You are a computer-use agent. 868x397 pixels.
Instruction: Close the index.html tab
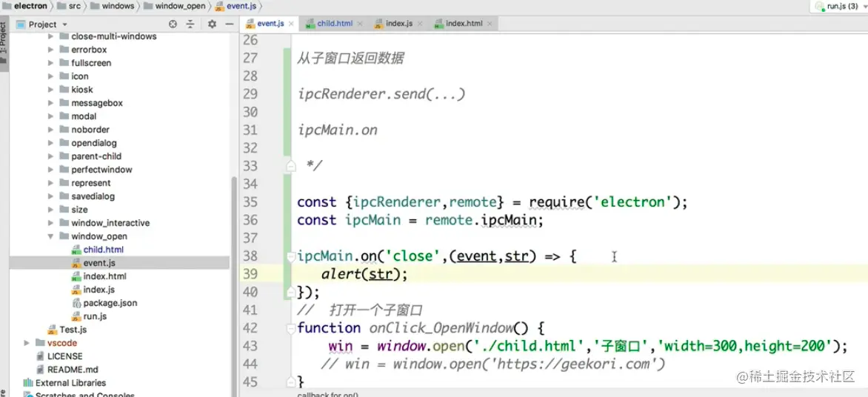490,24
